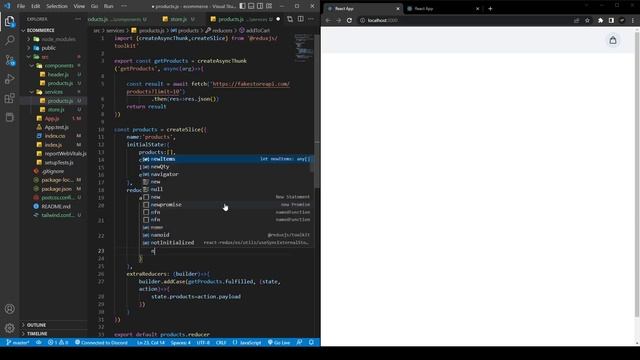Open store.js under services in explorer
The height and width of the screenshot is (360, 640).
click(56, 109)
